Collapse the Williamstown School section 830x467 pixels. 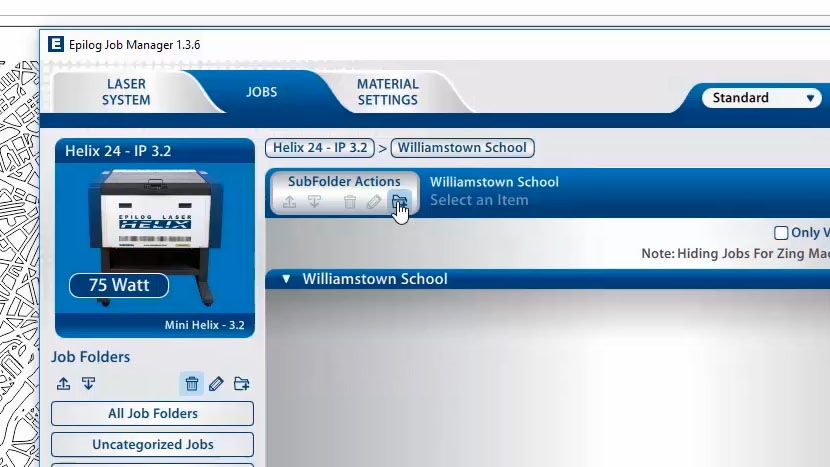286,279
